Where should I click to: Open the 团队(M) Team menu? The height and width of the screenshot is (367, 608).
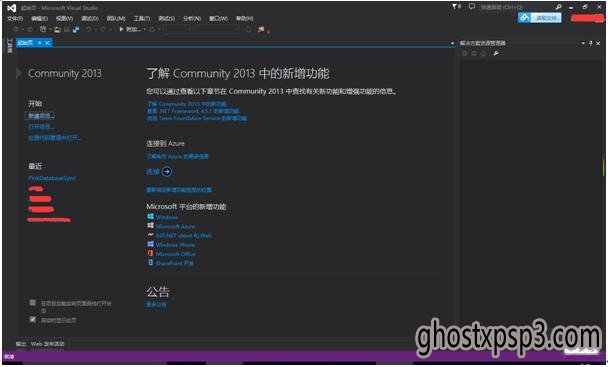(x=116, y=19)
